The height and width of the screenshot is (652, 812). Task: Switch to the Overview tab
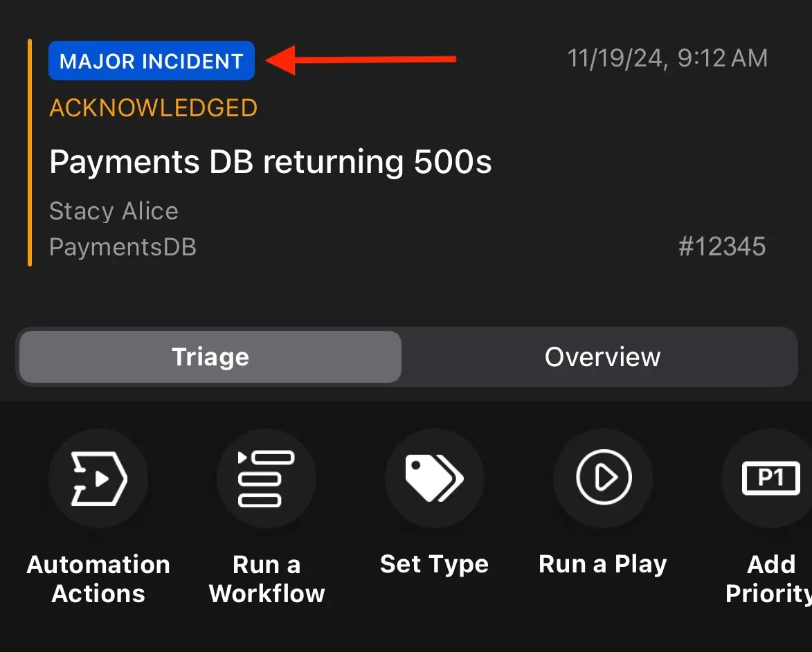pyautogui.click(x=602, y=357)
